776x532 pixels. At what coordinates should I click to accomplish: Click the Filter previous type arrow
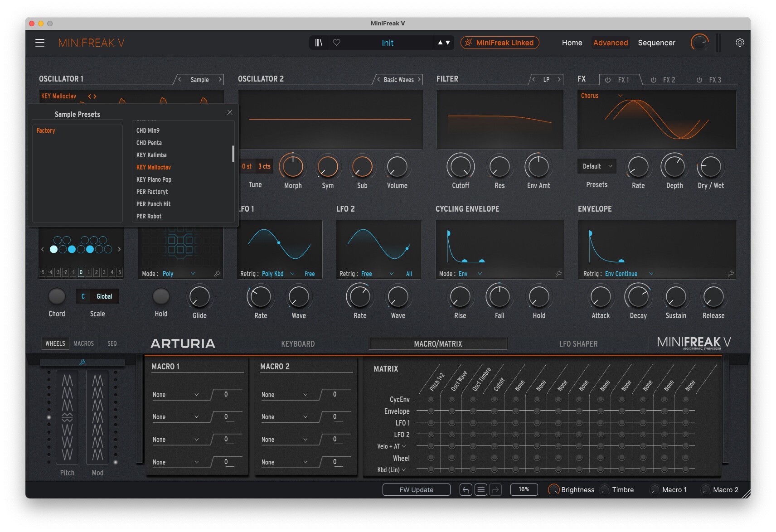tap(533, 79)
